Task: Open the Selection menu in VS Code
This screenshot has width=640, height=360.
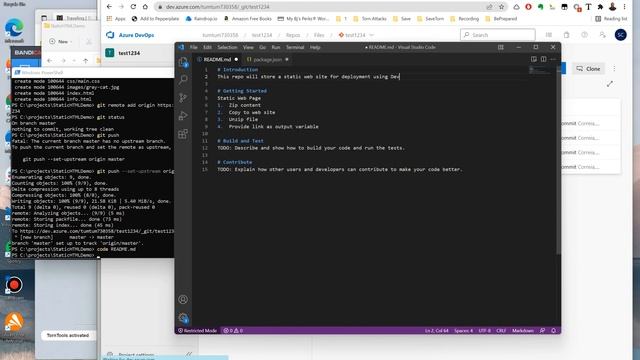Action: coord(227,47)
